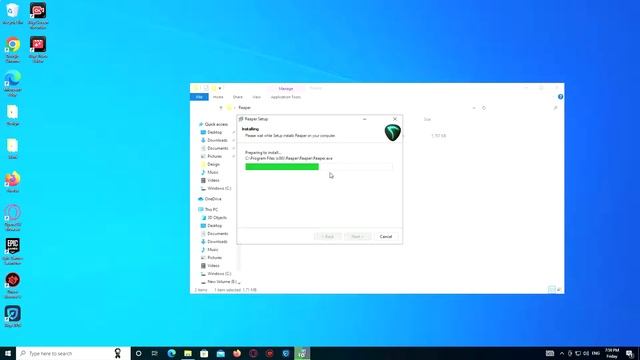Open the Home ribbon tab
Viewport: 640px width, 360px height.
tap(218, 97)
